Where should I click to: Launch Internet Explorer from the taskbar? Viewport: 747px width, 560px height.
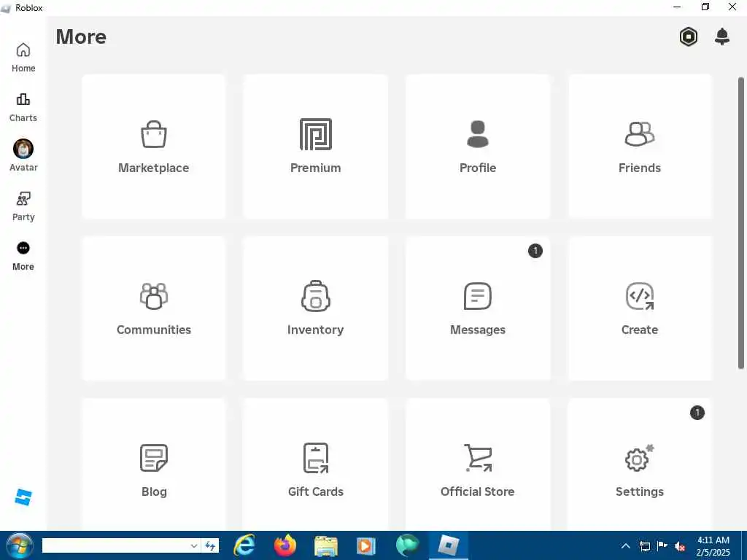(244, 545)
